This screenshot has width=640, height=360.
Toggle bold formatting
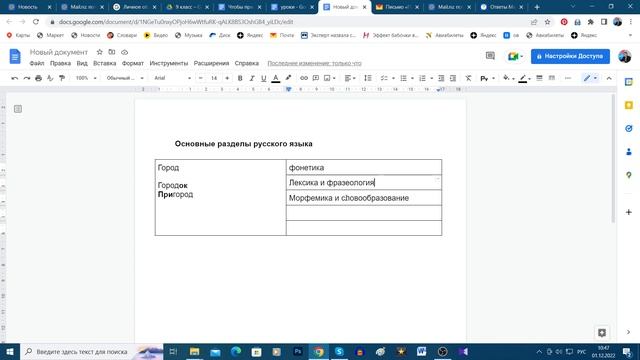240,78
